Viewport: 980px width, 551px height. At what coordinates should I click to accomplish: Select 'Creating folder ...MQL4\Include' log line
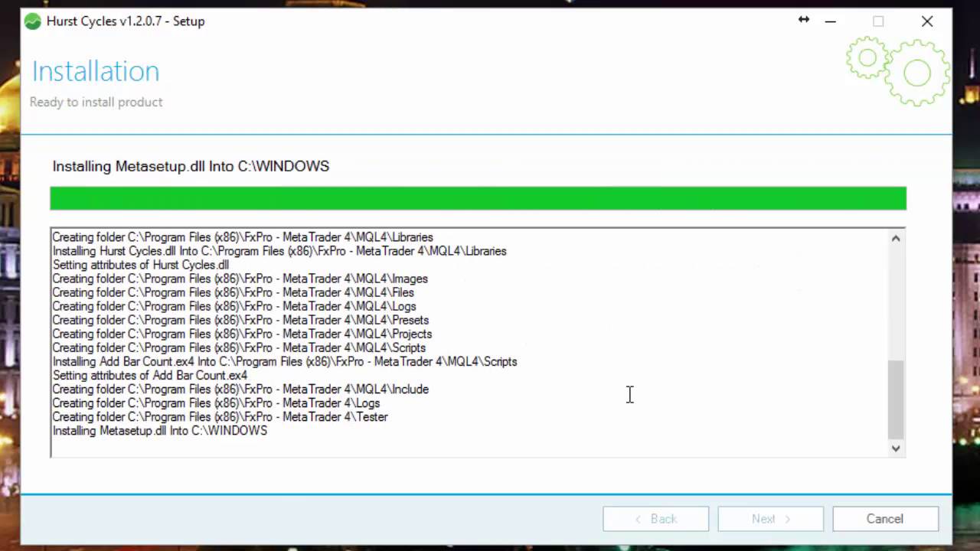click(240, 389)
